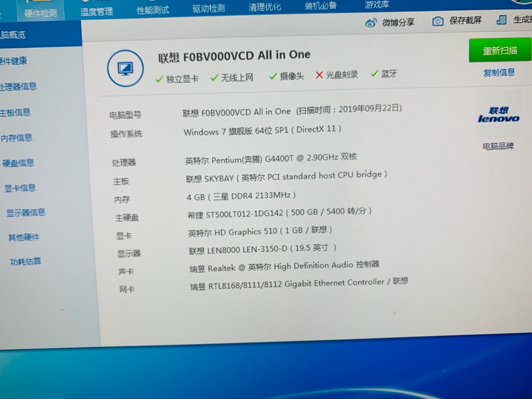Click the 内存 row label
532x399 pixels.
(122, 199)
